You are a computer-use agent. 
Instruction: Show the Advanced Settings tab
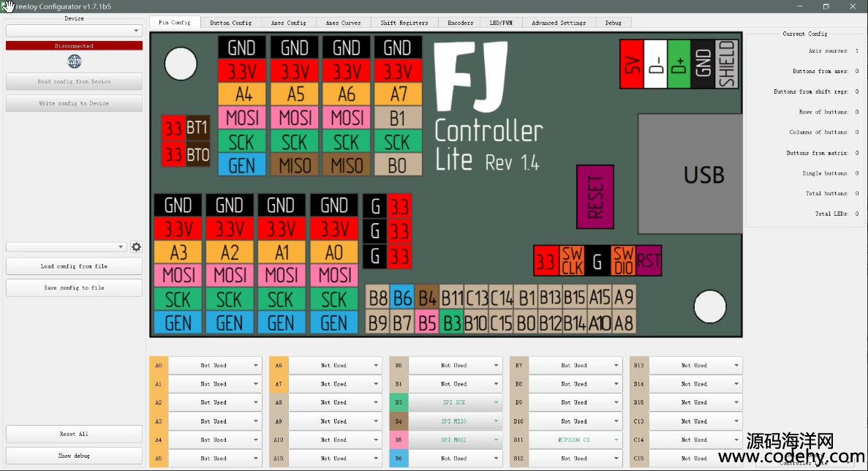[x=559, y=23]
